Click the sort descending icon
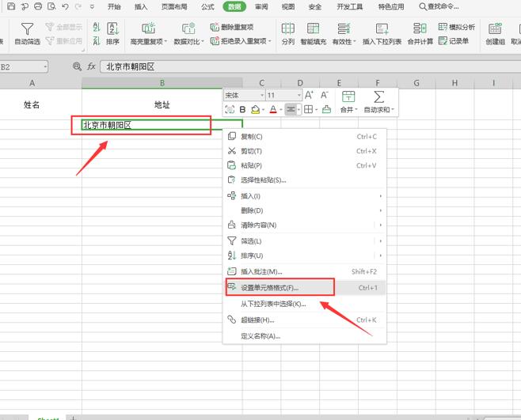Image resolution: width=521 pixels, height=420 pixels. pyautogui.click(x=97, y=41)
